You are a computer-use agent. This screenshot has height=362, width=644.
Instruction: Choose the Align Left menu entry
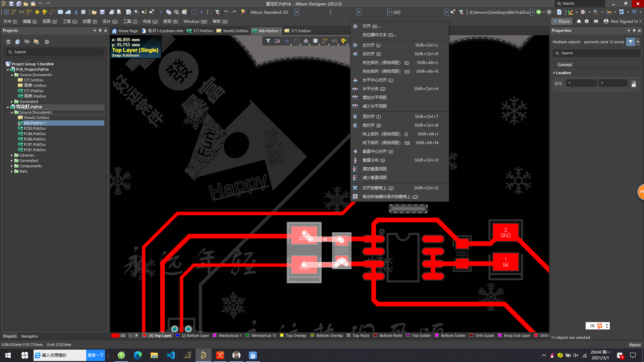[371, 45]
